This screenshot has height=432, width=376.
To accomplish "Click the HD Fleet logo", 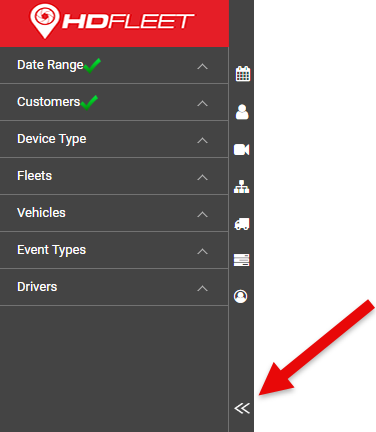I will (x=112, y=21).
